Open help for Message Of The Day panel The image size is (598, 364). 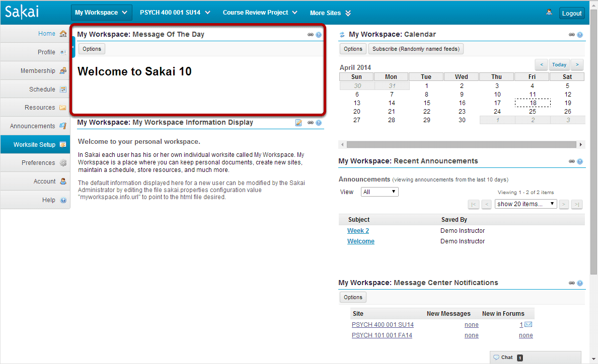(x=319, y=35)
